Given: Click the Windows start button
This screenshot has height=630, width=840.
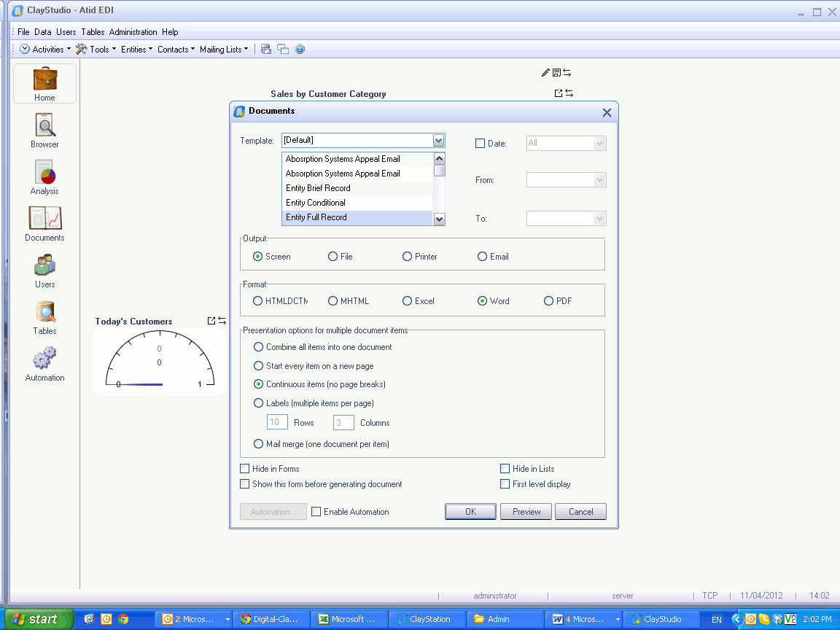Looking at the screenshot, I should [36, 619].
